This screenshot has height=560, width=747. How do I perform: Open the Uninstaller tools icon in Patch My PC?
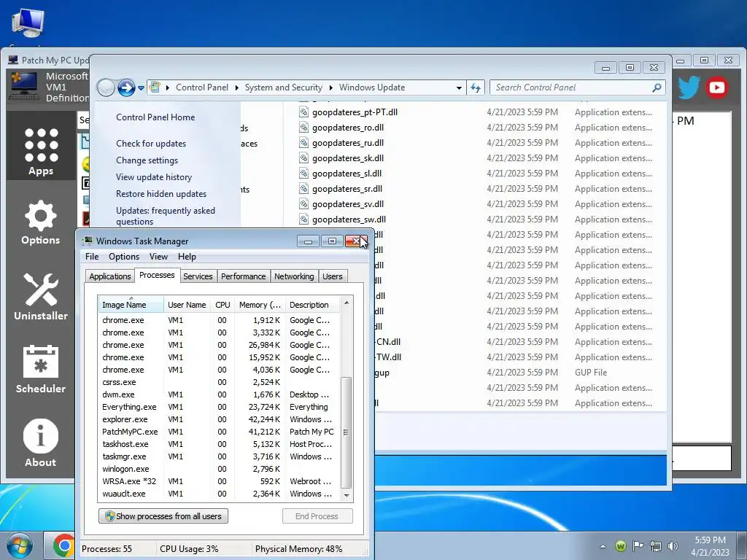point(41,296)
